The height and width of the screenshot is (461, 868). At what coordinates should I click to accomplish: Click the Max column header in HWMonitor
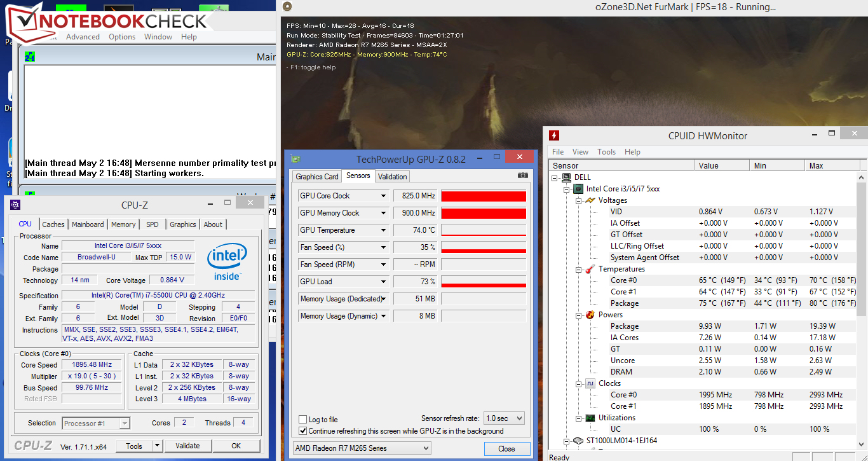[x=831, y=165]
